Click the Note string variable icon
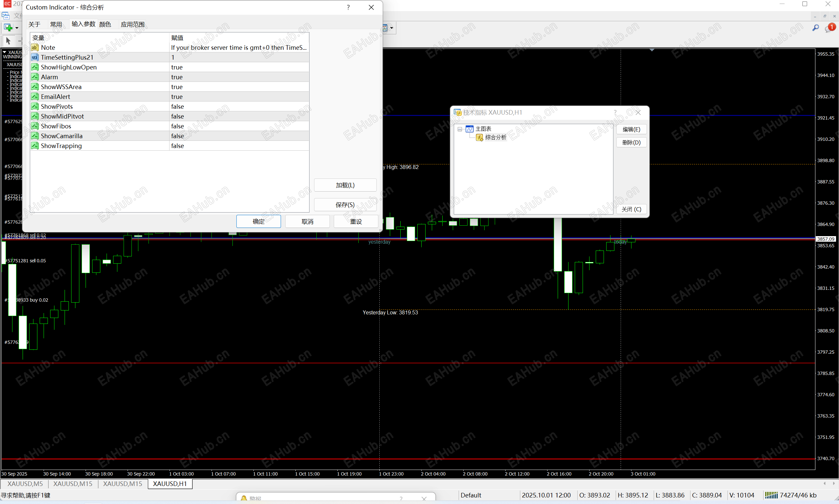This screenshot has width=839, height=504. tap(35, 47)
